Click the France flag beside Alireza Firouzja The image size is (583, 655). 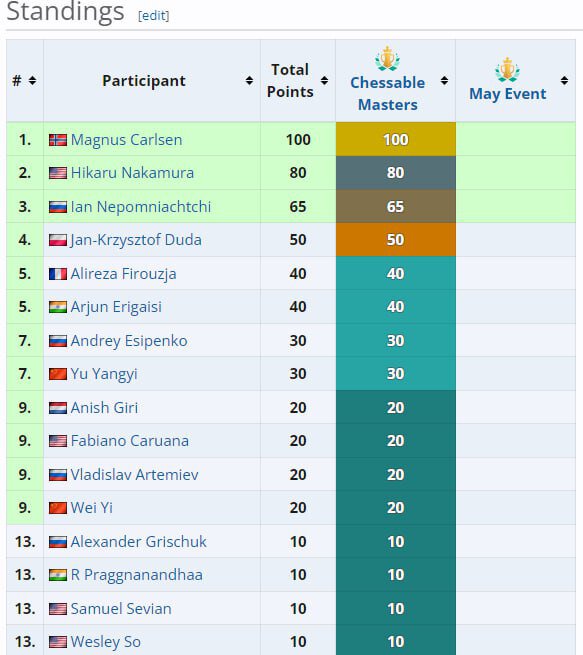pyautogui.click(x=58, y=274)
